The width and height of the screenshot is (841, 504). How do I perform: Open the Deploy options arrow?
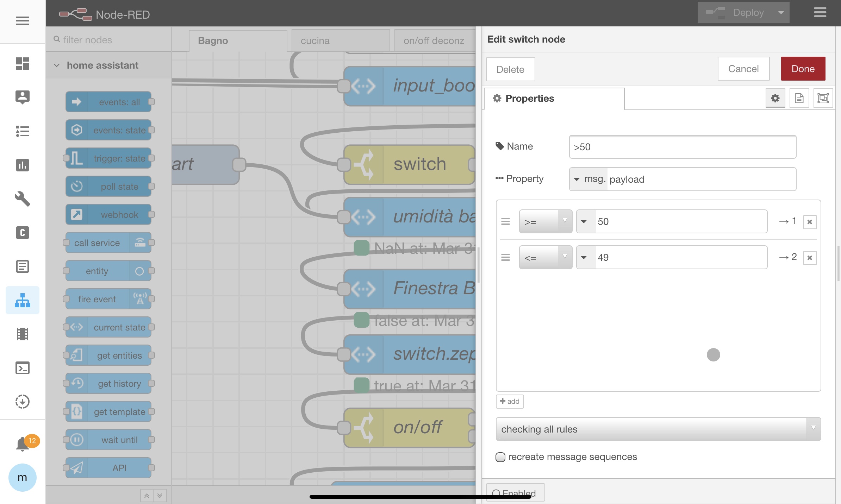point(781,13)
